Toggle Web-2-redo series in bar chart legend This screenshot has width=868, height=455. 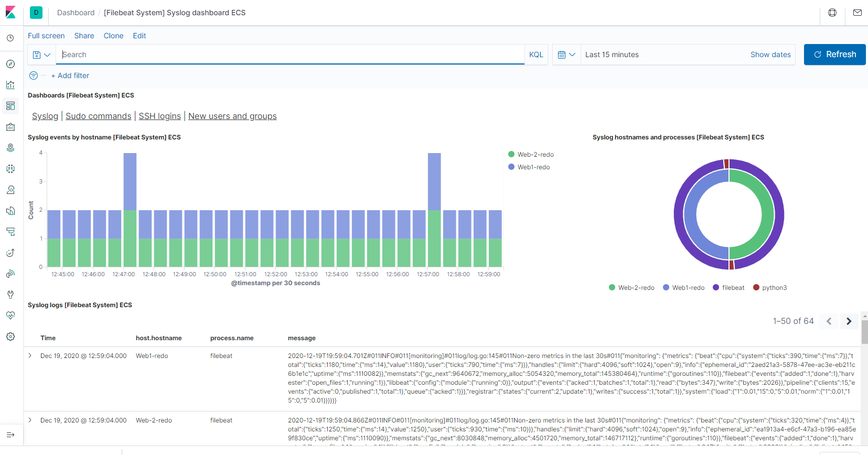531,155
